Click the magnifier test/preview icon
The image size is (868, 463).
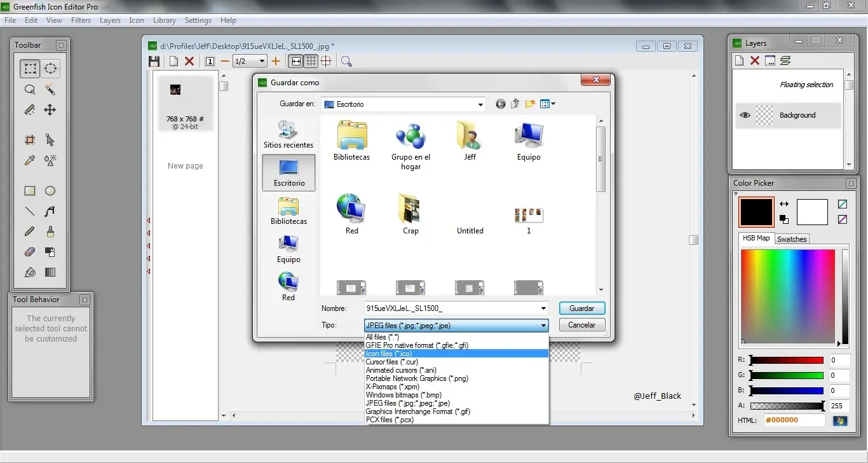pyautogui.click(x=346, y=61)
